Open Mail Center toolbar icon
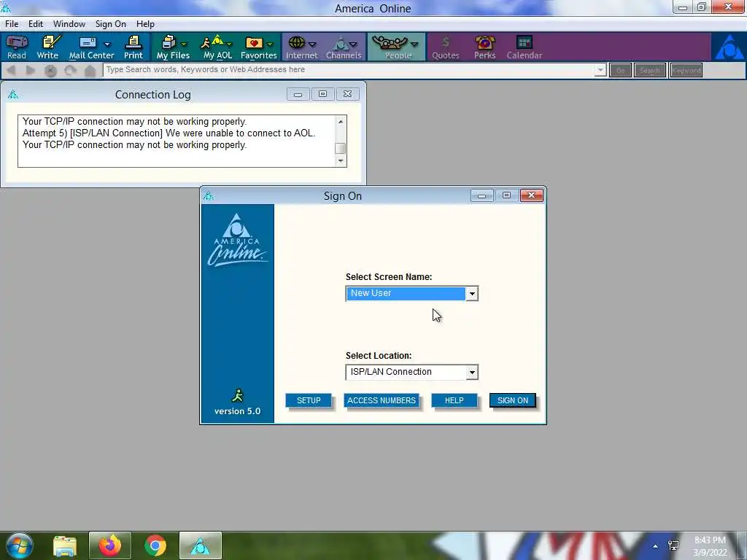Image resolution: width=747 pixels, height=560 pixels. tap(91, 47)
